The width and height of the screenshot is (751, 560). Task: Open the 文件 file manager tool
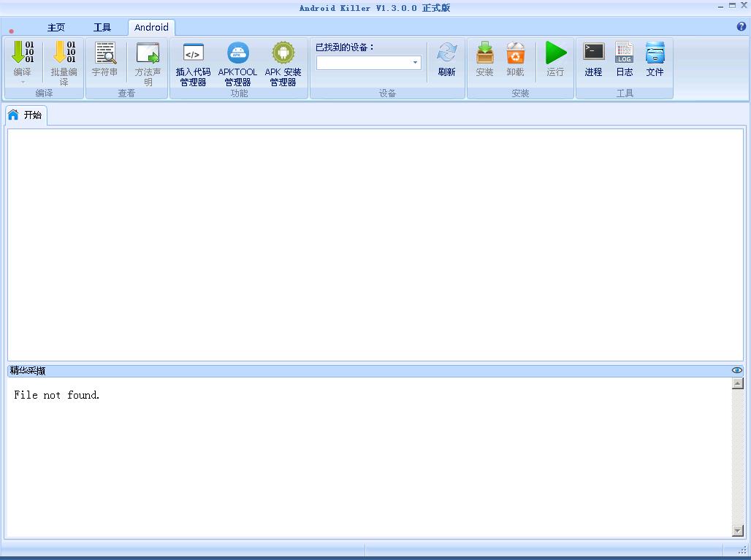[x=655, y=59]
